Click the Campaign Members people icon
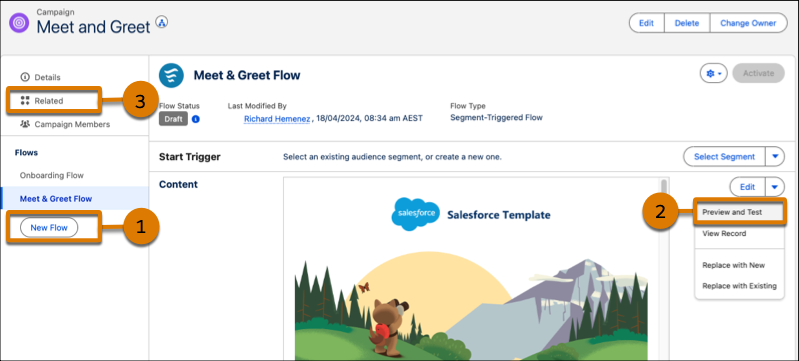Screen dimensions: 799x361 coord(24,124)
